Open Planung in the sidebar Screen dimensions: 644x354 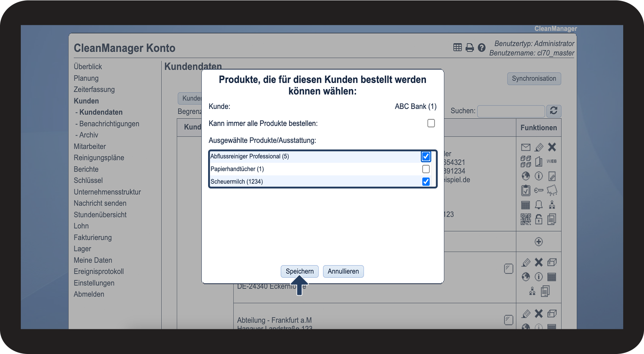(86, 78)
